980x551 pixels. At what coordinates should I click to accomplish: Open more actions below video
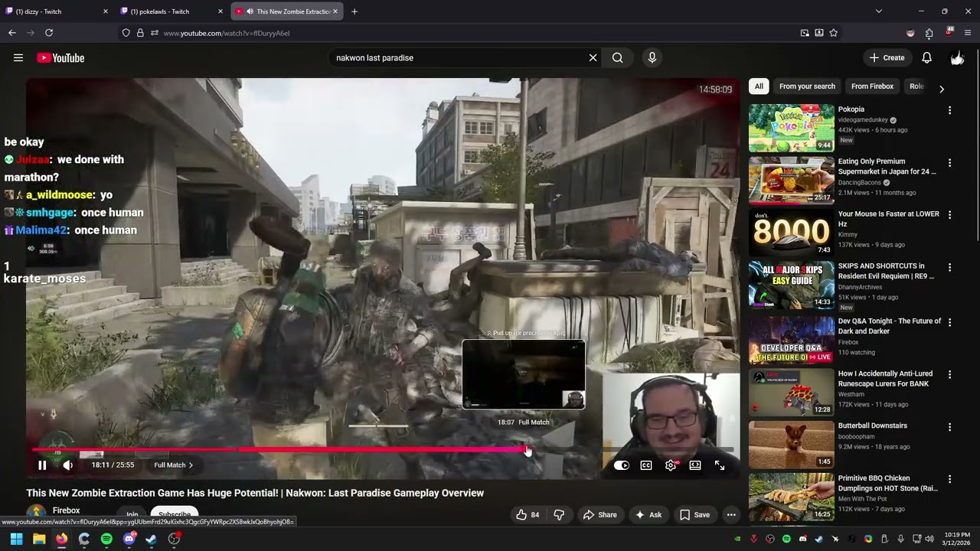[x=731, y=514]
